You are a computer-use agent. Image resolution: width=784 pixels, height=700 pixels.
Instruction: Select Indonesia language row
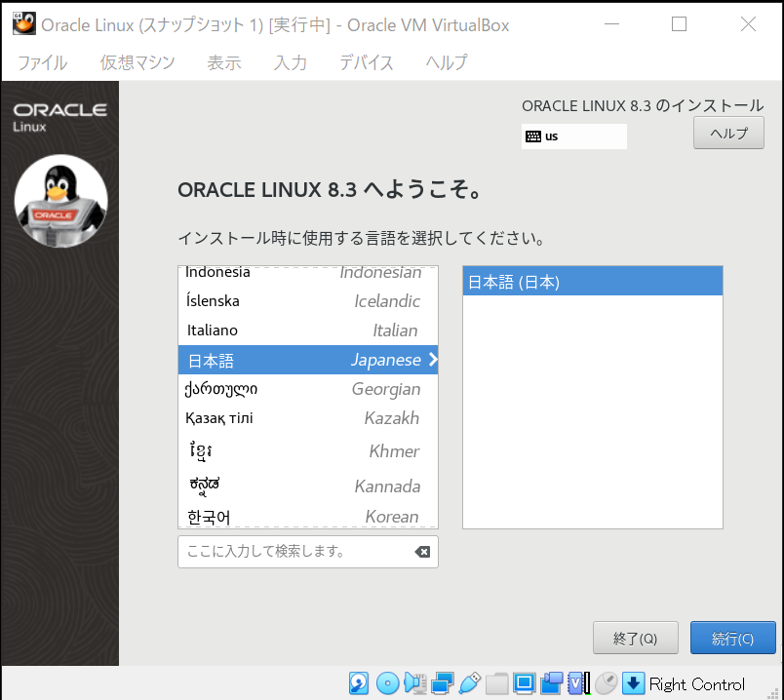pyautogui.click(x=308, y=274)
